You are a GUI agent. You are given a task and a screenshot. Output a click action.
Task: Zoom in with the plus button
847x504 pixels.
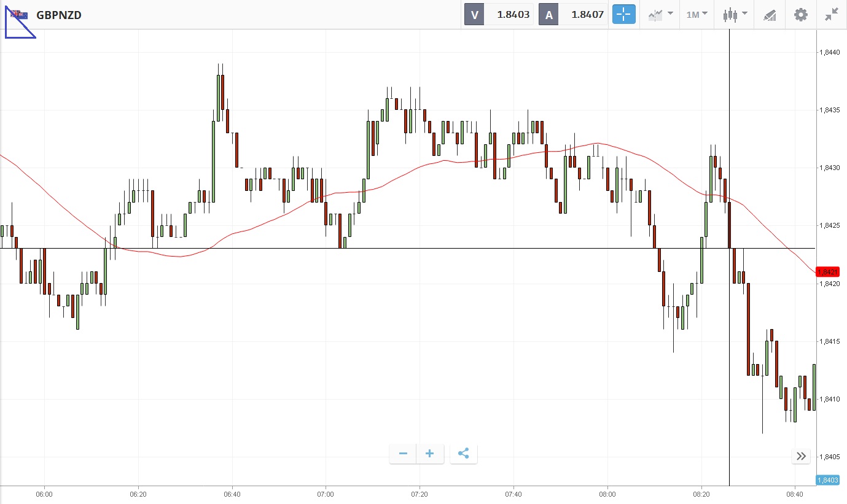click(430, 454)
